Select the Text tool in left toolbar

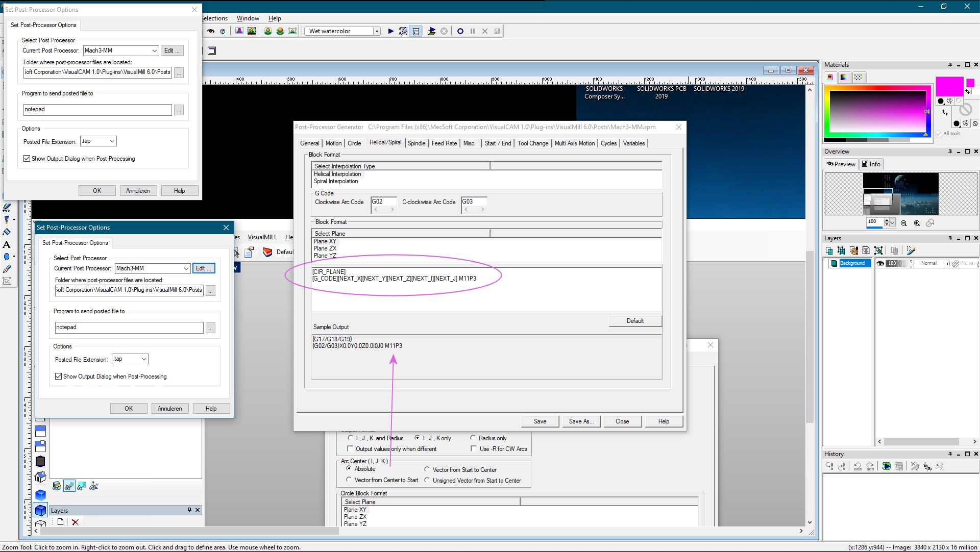7,244
